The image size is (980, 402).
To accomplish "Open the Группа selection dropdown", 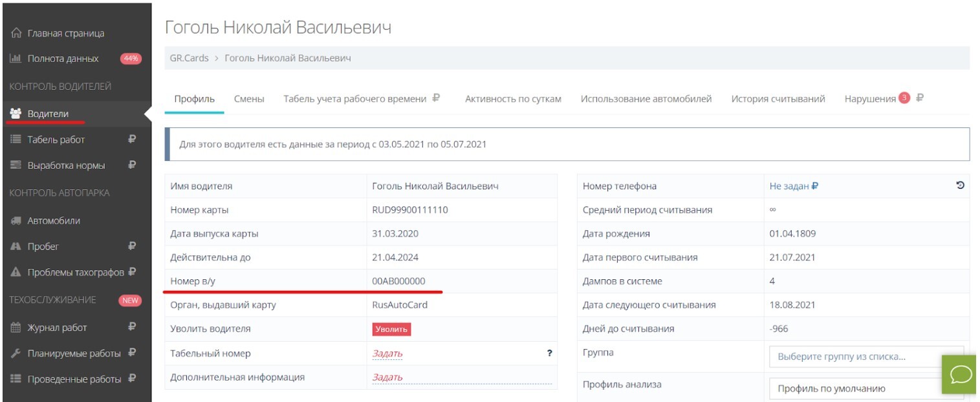I will tap(866, 356).
